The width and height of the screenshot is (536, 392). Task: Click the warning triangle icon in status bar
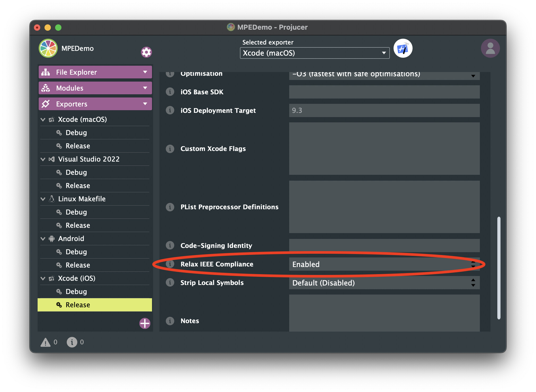[46, 342]
